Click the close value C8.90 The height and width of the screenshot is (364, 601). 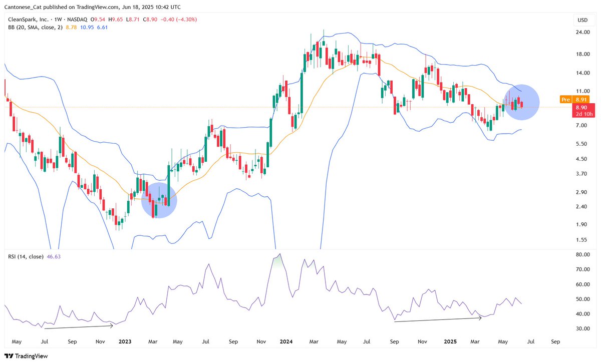pos(151,20)
